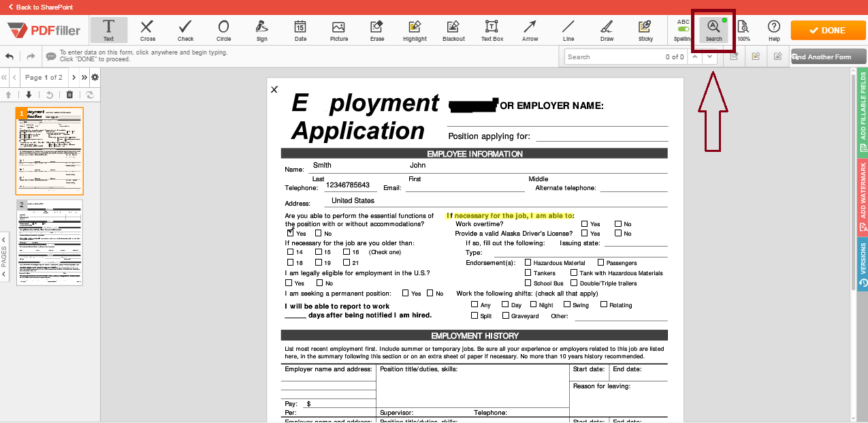Select the Text tool

[x=108, y=31]
